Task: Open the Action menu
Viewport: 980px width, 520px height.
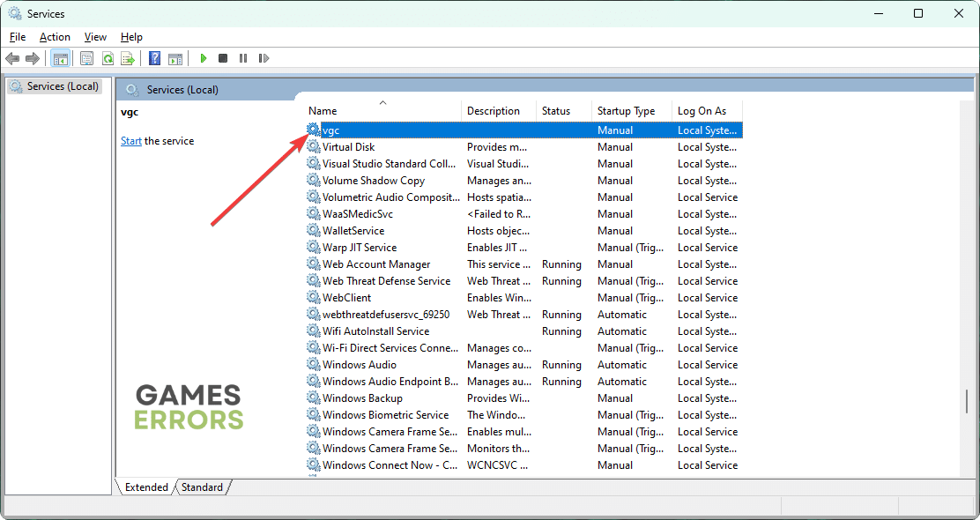Action: pos(55,37)
